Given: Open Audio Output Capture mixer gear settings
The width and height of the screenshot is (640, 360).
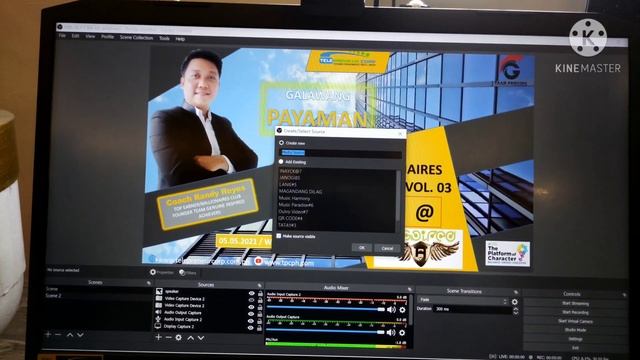Looking at the screenshot, I should (402, 333).
